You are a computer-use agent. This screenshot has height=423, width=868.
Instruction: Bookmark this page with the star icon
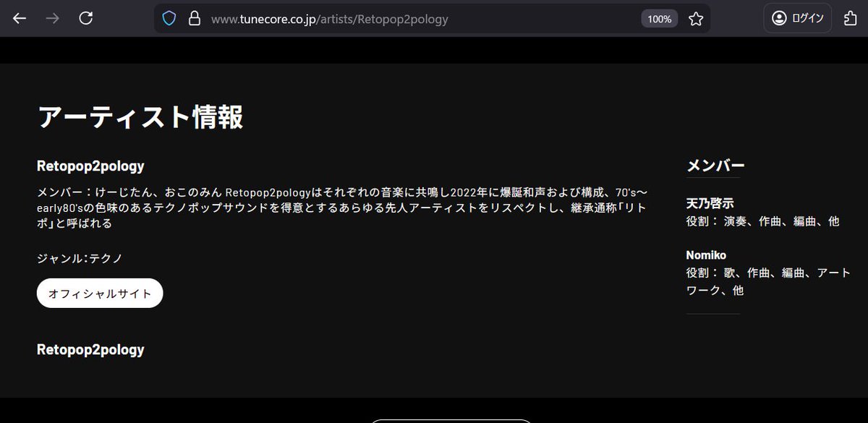tap(696, 19)
